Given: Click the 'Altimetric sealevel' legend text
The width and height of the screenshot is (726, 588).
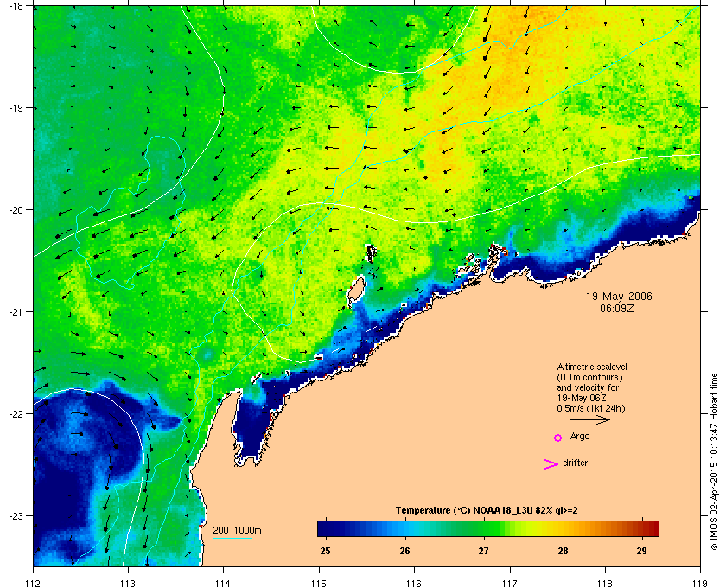Looking at the screenshot, I should (x=592, y=367).
